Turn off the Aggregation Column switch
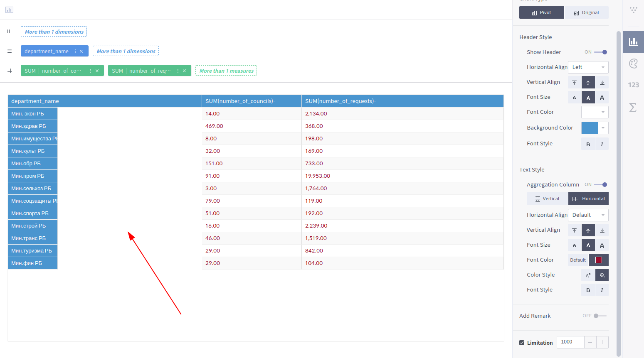 coord(601,185)
